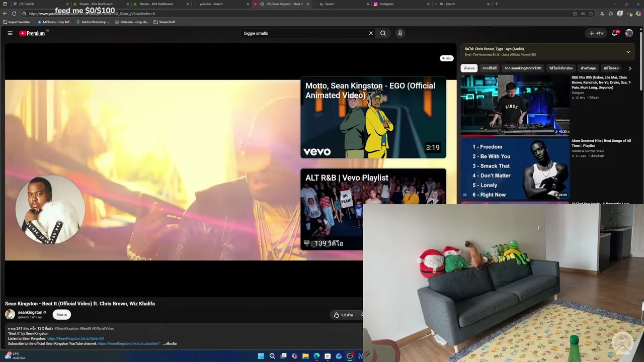Open the StreamStuff bookmarks folder
The width and height of the screenshot is (644, 362).
click(x=165, y=22)
